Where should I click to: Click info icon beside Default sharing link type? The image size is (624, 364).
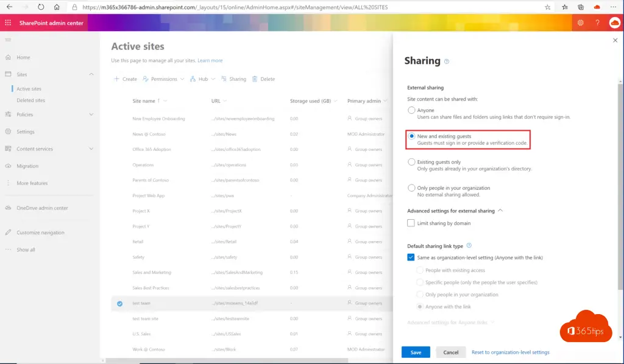pyautogui.click(x=469, y=246)
